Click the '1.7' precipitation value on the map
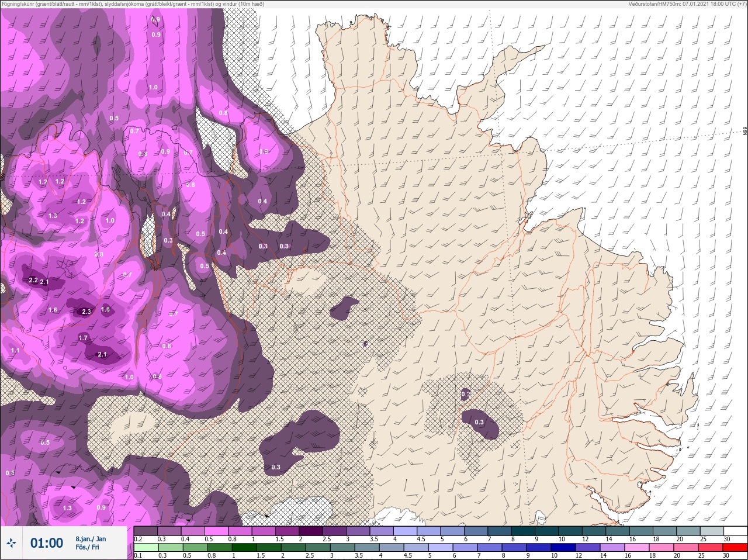748x560 pixels. point(83,338)
